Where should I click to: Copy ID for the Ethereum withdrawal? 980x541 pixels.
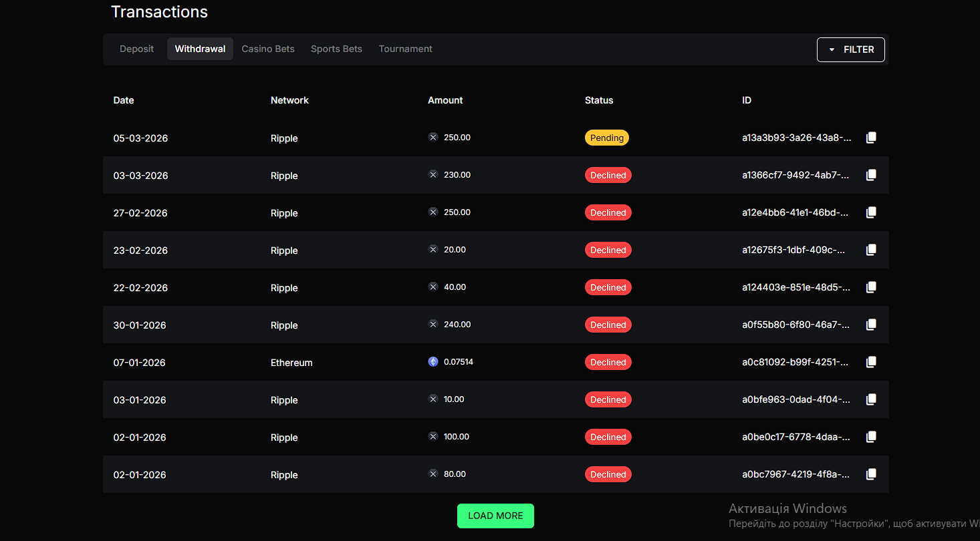click(870, 362)
